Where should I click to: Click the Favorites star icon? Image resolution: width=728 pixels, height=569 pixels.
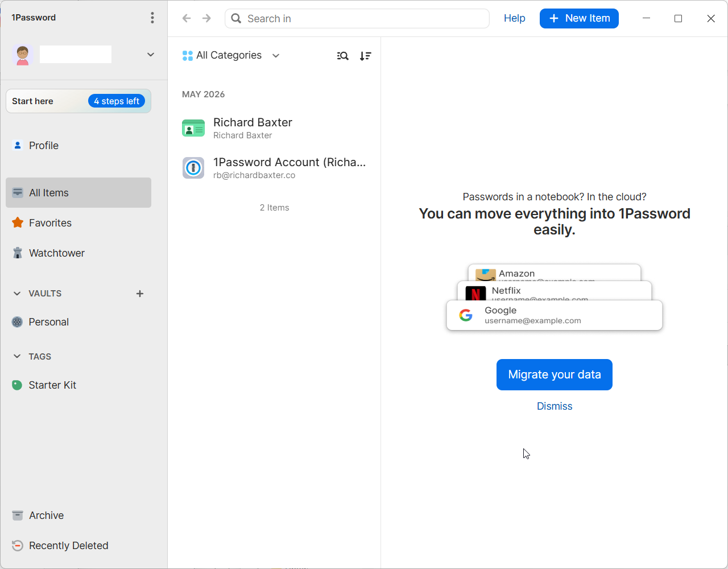coord(18,222)
